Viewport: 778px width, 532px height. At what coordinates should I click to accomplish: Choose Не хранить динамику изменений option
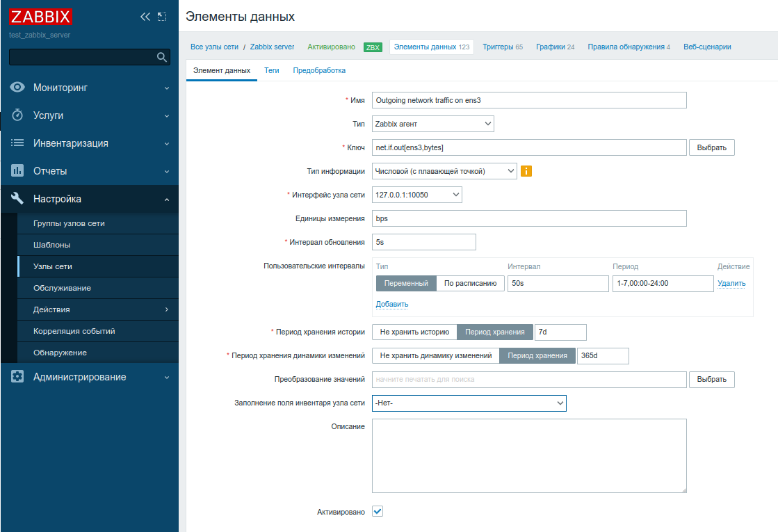click(x=436, y=356)
